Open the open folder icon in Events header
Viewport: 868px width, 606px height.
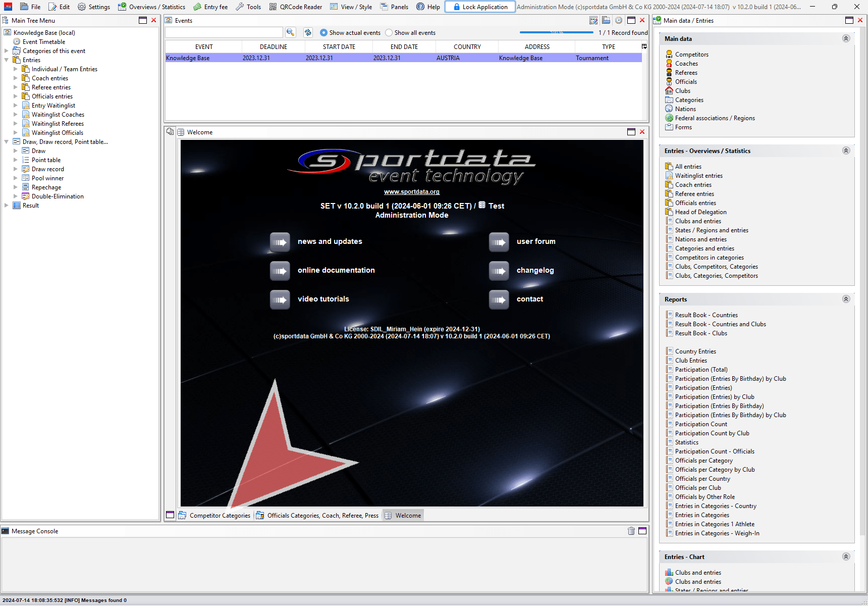[606, 21]
